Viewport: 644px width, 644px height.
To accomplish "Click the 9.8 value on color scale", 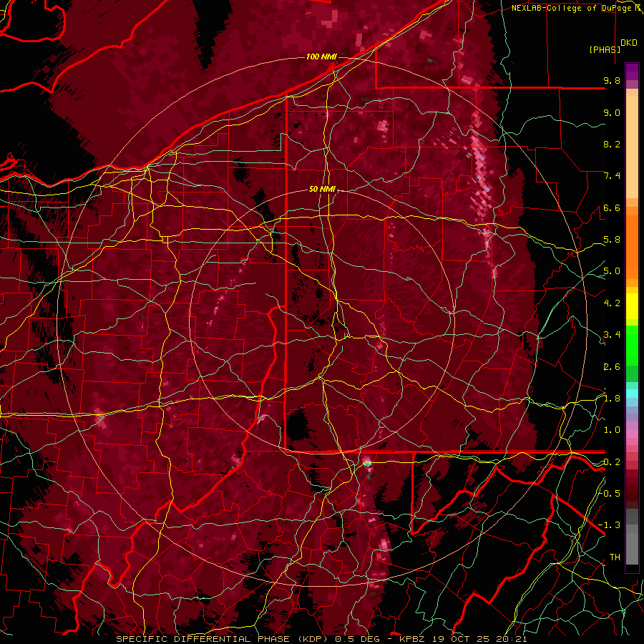I will coord(612,80).
